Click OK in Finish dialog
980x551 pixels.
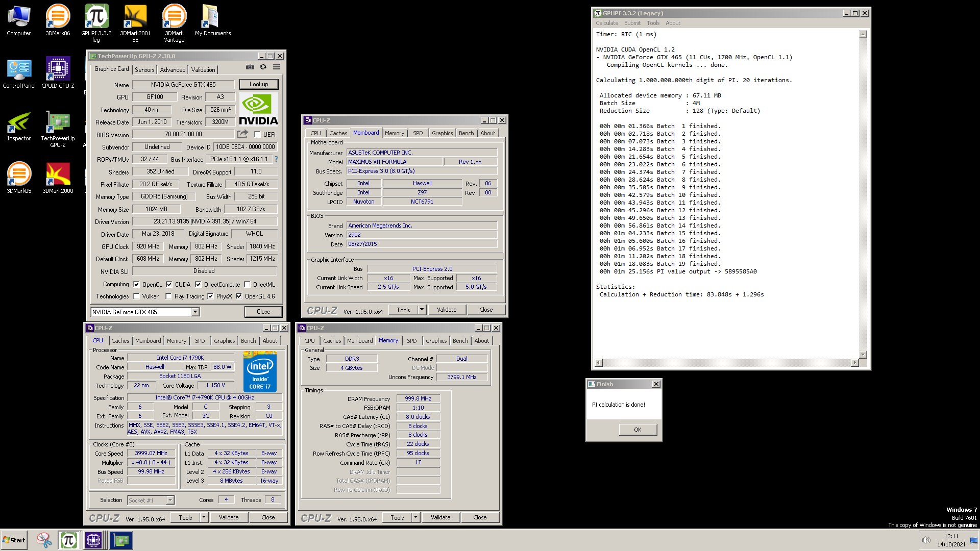(x=638, y=430)
